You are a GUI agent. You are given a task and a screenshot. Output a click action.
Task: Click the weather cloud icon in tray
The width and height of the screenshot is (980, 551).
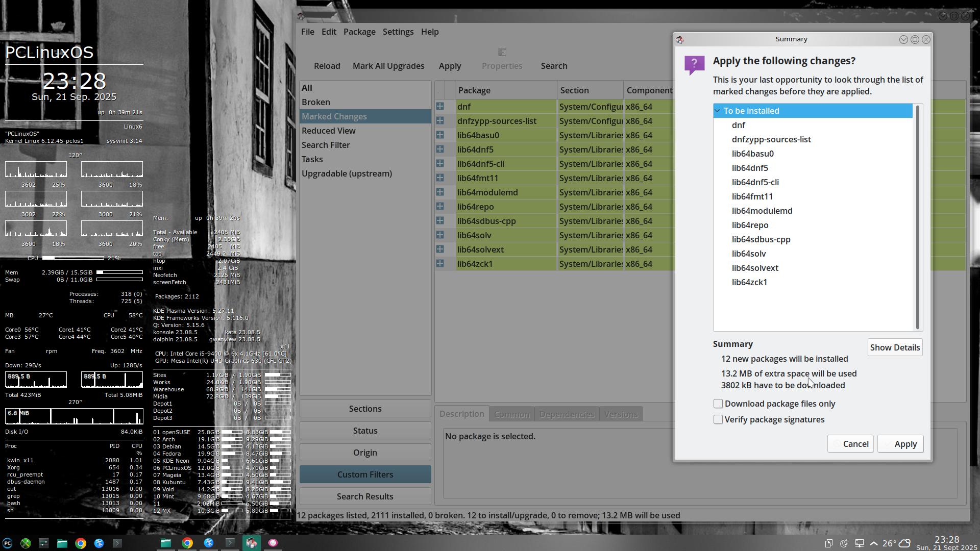tap(904, 543)
